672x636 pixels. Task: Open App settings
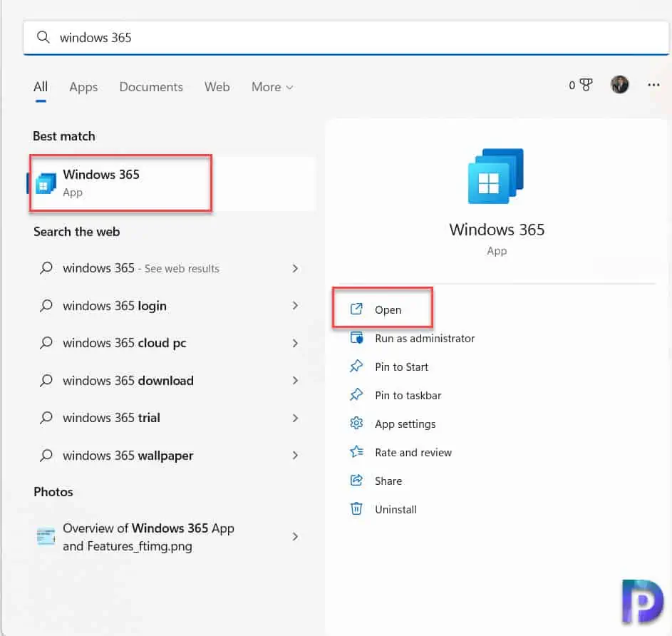pos(405,424)
